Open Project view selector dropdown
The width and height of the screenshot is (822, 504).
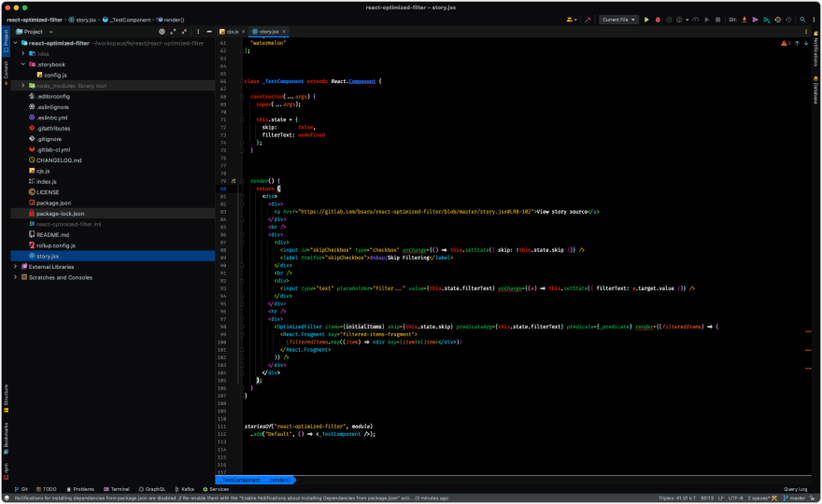coord(35,32)
